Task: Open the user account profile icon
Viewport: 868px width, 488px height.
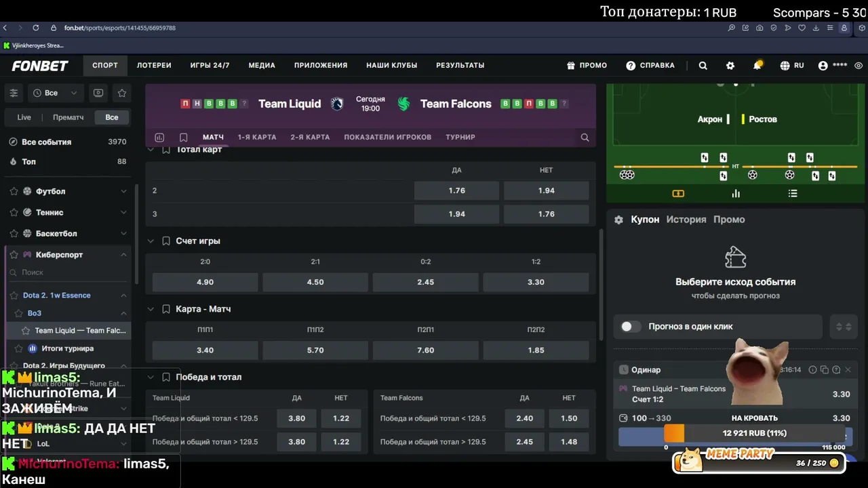Action: pyautogui.click(x=823, y=66)
